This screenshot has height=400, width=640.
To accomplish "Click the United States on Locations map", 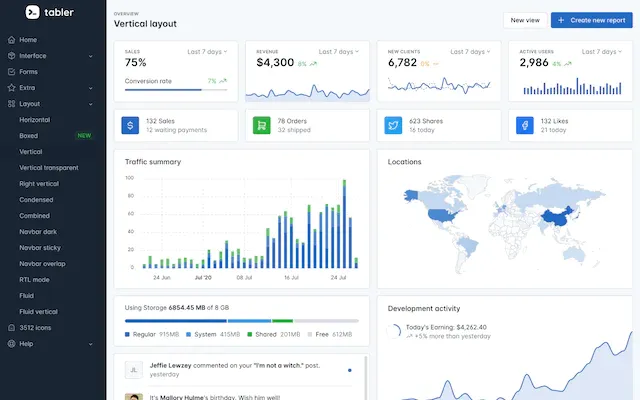I will 442,215.
